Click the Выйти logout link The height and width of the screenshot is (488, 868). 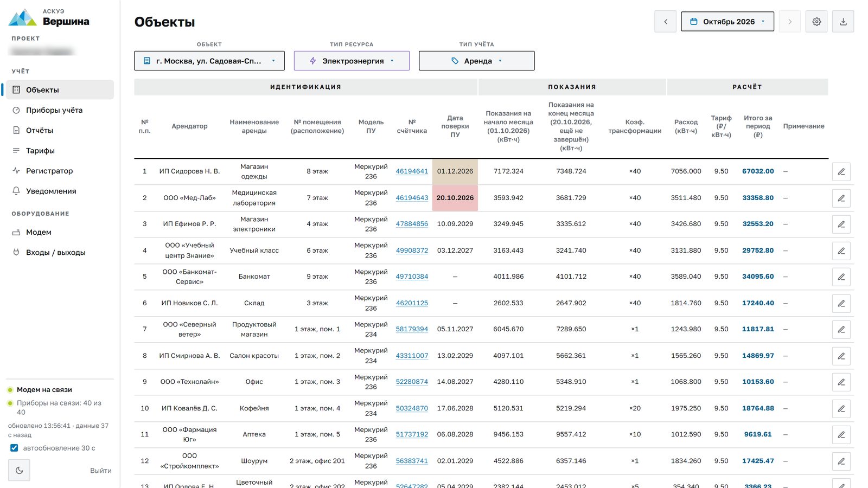(x=101, y=471)
